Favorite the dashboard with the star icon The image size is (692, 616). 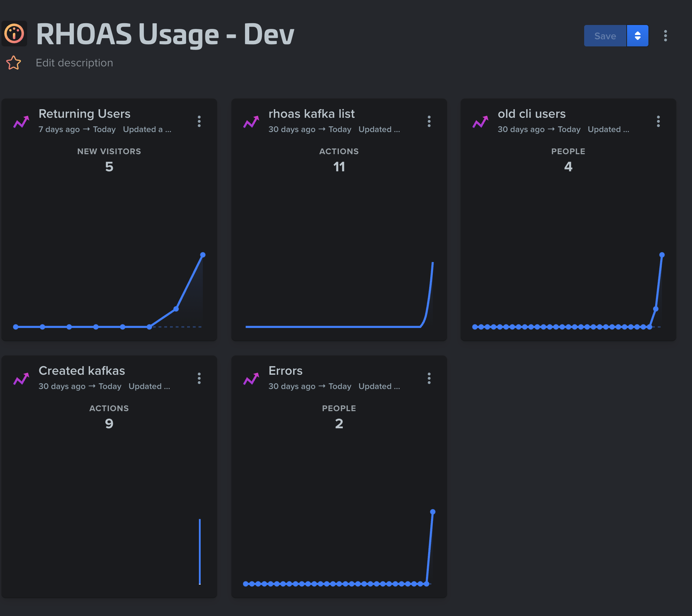tap(14, 63)
